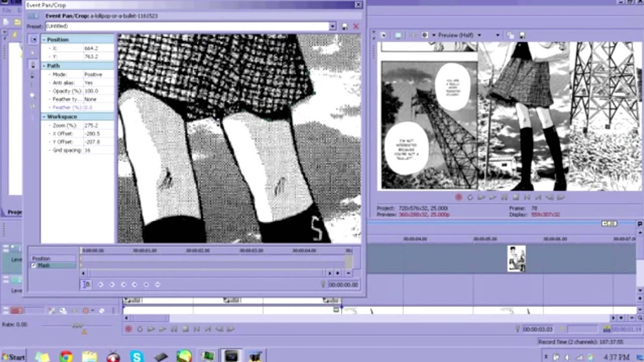Preview on external monitor icon

coord(398,35)
